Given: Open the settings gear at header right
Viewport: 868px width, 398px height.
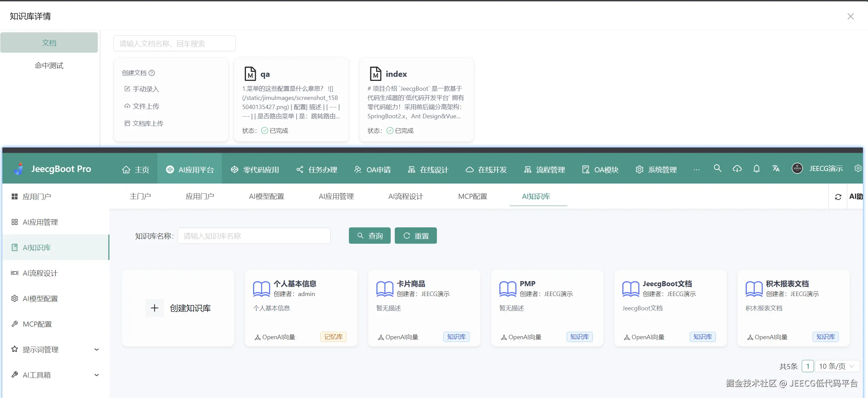Looking at the screenshot, I should (x=858, y=169).
